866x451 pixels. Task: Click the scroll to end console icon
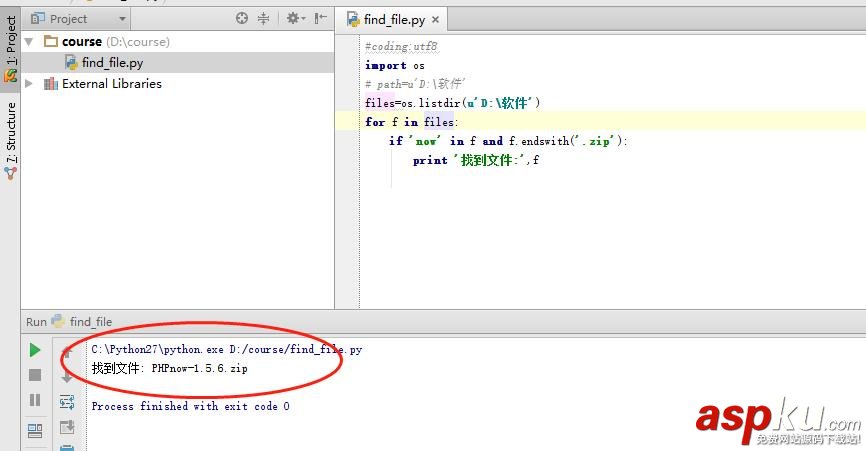(67, 427)
